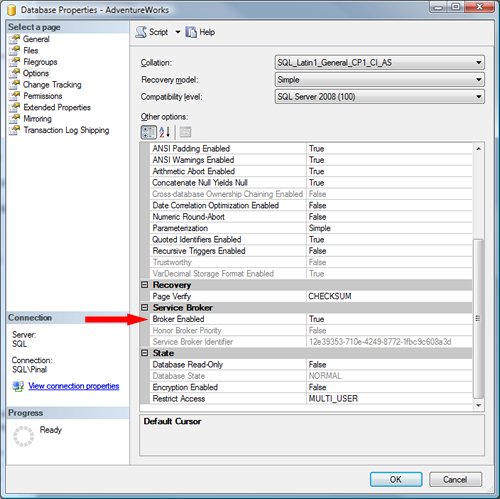Open the Permissions page label

point(43,96)
